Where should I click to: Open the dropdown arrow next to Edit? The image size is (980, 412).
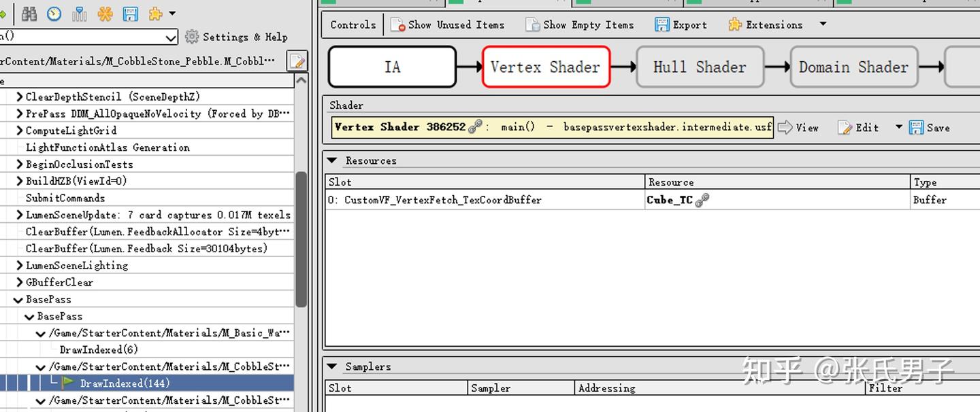tap(899, 127)
